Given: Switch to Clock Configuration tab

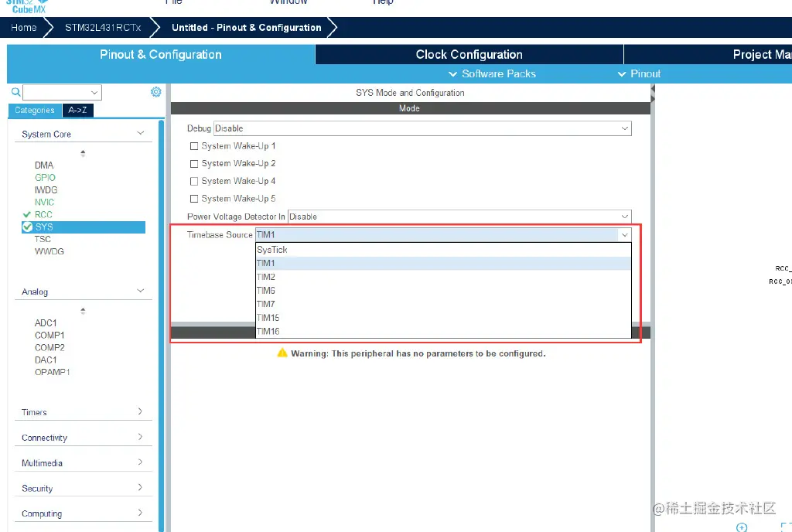Looking at the screenshot, I should 469,54.
